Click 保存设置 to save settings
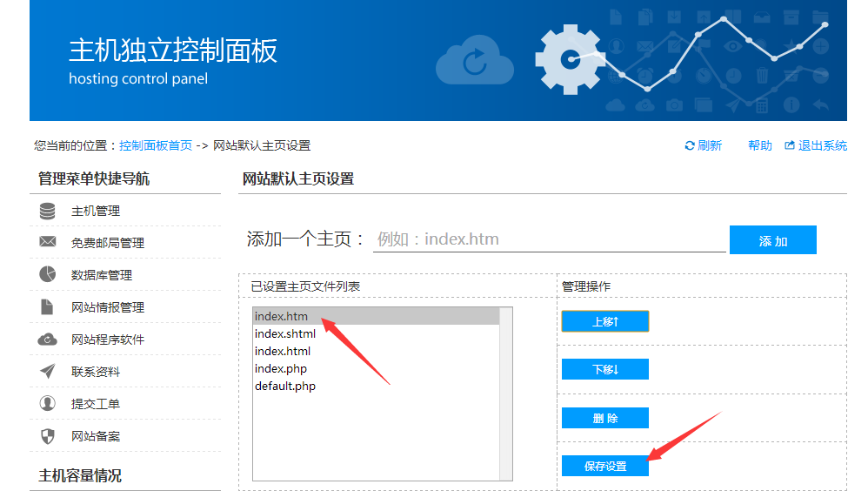 tap(604, 467)
